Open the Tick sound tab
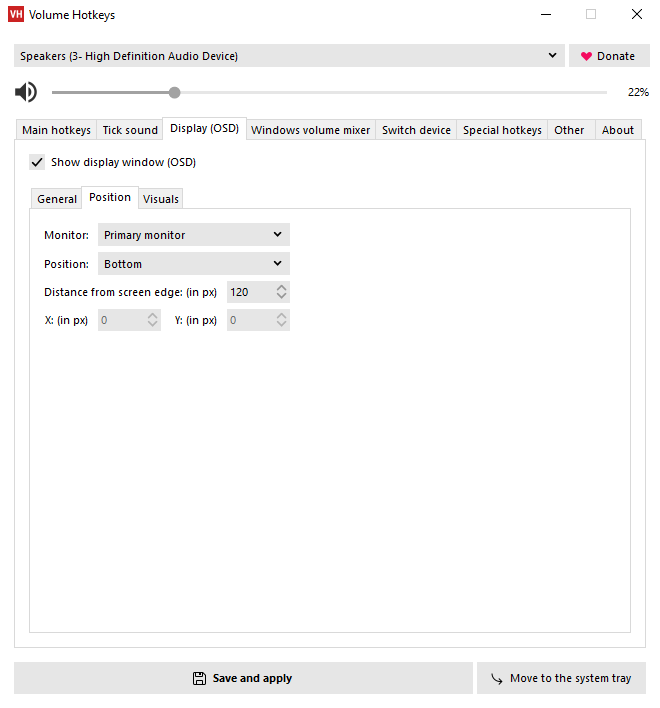The width and height of the screenshot is (660, 708). coord(130,130)
